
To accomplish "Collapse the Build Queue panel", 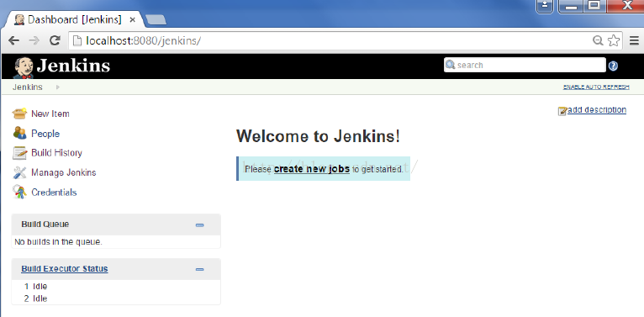I will [x=199, y=225].
